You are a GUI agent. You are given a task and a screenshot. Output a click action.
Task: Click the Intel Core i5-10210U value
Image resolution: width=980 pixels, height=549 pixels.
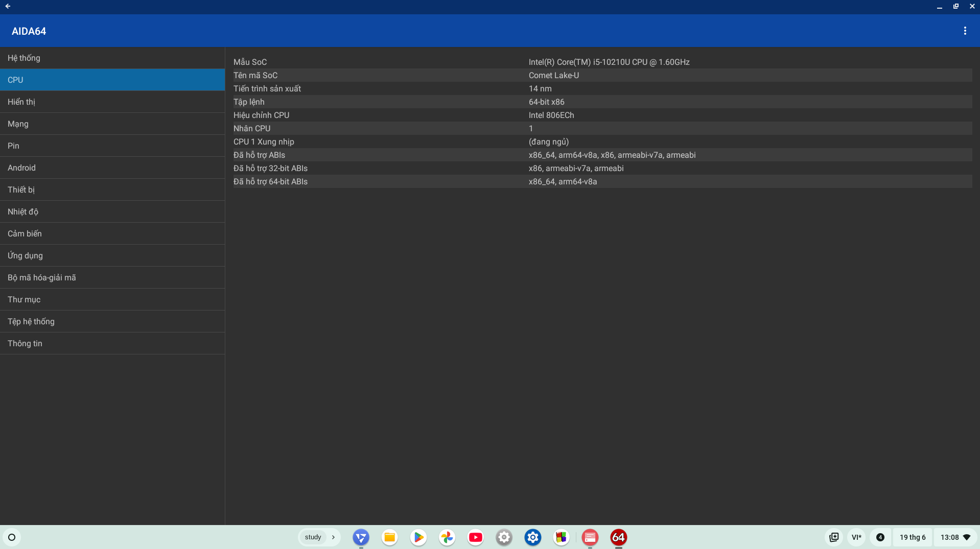click(609, 62)
